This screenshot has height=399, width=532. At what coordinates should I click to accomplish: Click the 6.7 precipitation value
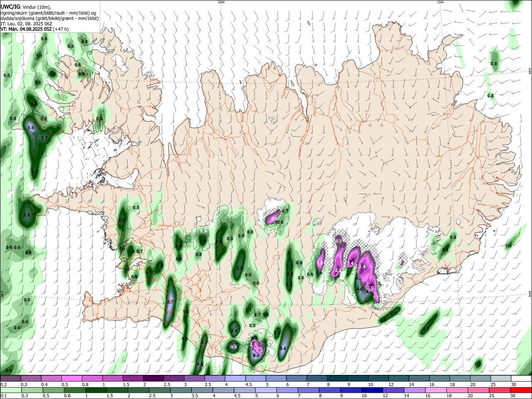(170, 302)
